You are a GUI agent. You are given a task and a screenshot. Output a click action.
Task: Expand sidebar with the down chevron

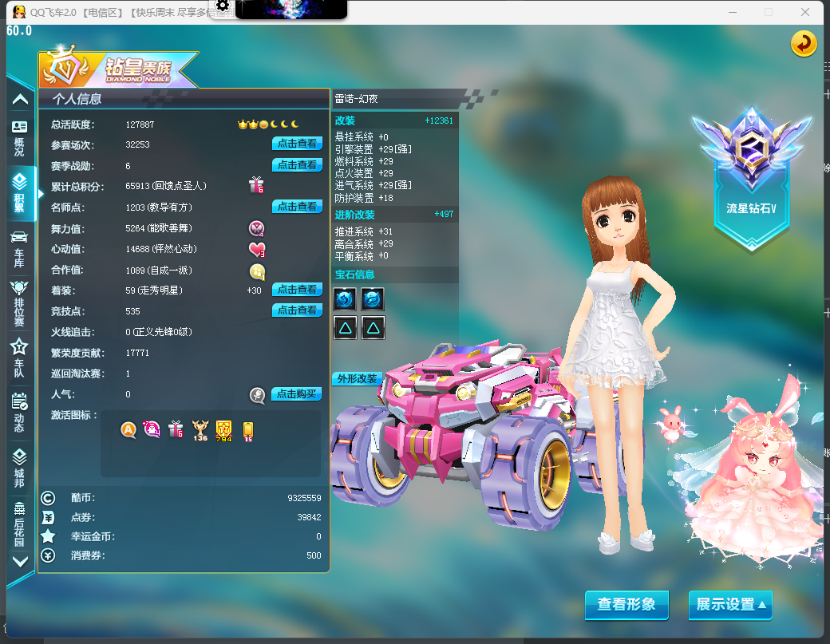(x=20, y=562)
